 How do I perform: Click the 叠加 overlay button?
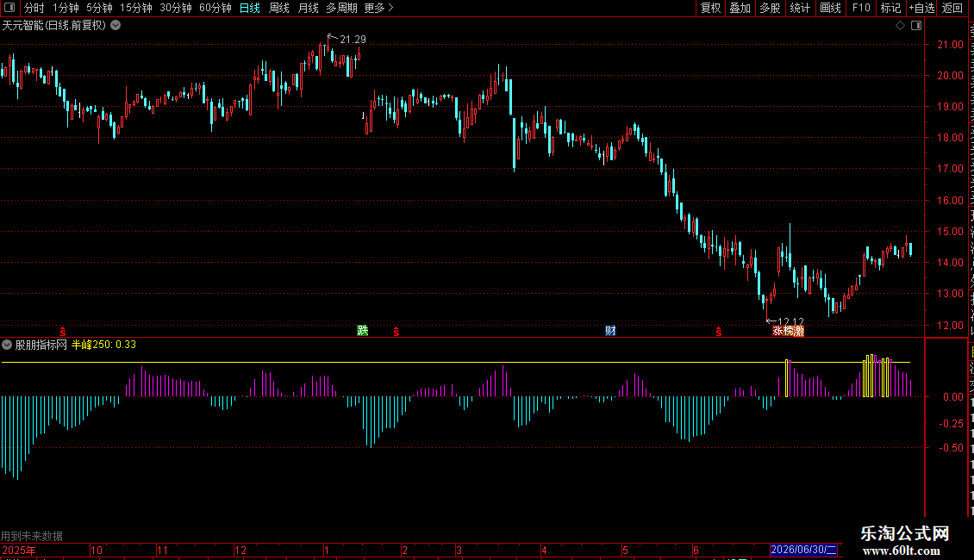point(740,8)
